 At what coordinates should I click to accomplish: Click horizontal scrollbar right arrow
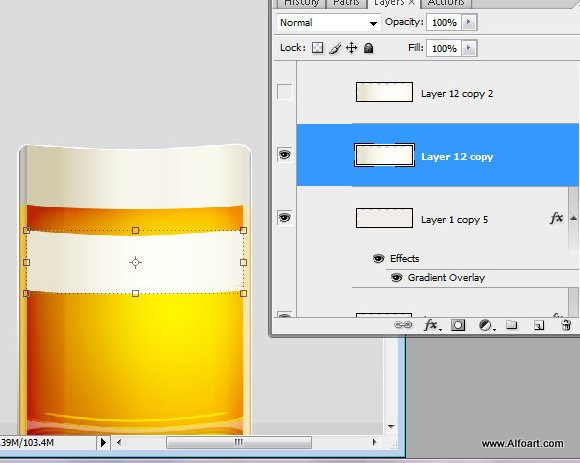(x=374, y=442)
